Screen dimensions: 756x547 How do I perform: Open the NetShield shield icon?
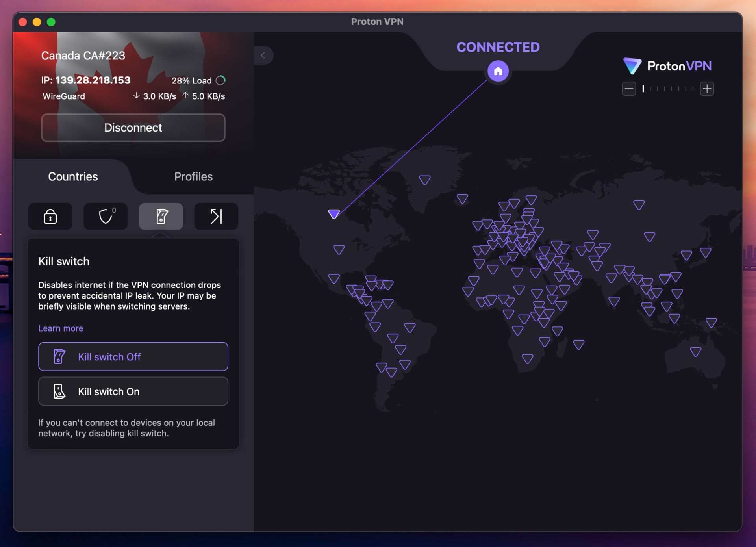click(x=106, y=216)
